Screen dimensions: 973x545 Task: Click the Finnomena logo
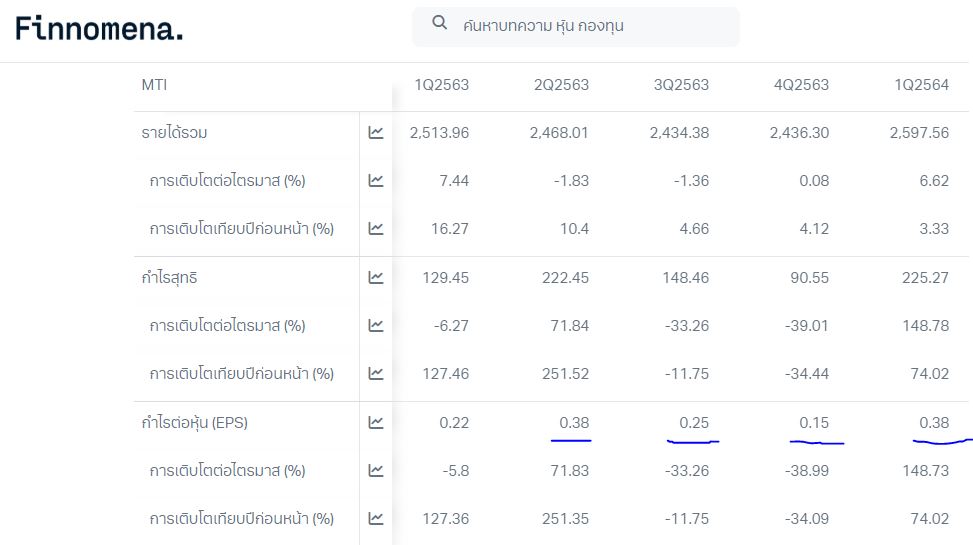coord(99,28)
